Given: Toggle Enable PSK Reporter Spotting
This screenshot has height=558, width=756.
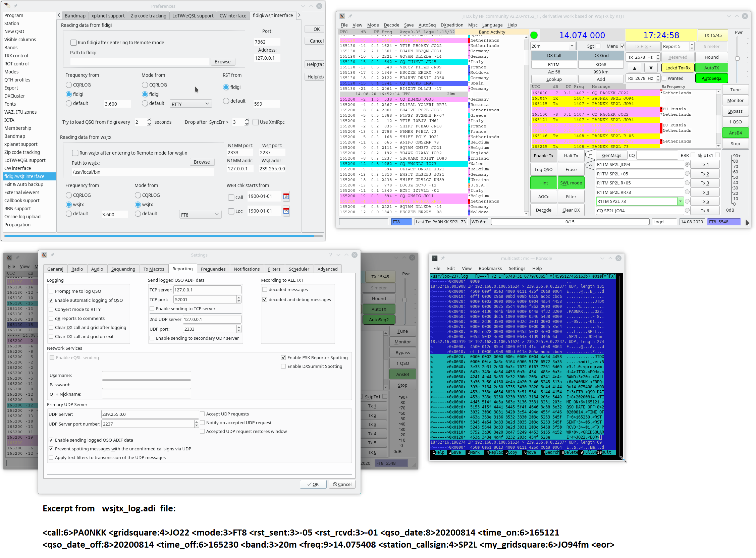Looking at the screenshot, I should pos(283,358).
